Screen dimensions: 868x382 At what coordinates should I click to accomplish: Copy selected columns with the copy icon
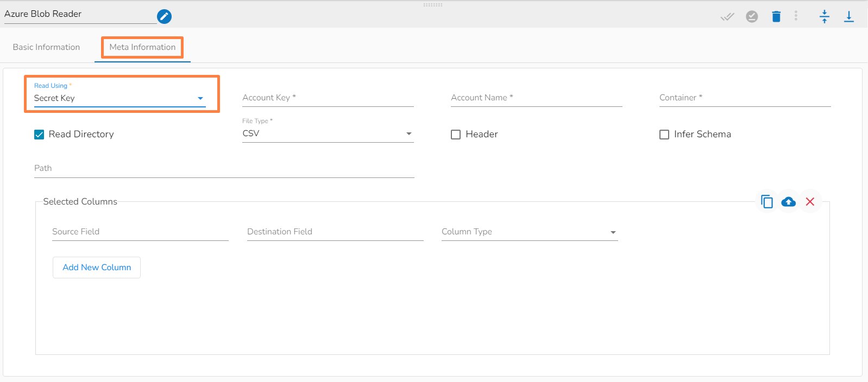point(766,202)
